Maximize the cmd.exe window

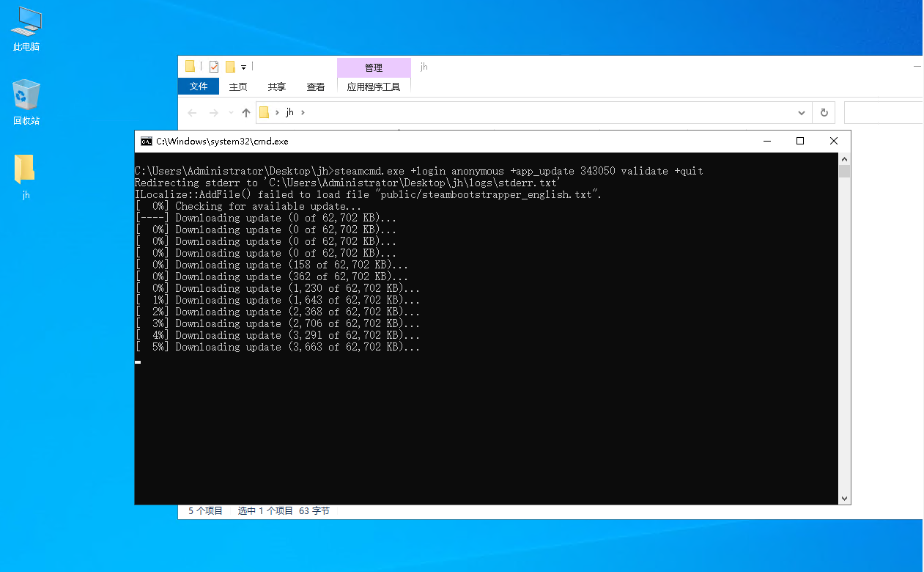800,141
